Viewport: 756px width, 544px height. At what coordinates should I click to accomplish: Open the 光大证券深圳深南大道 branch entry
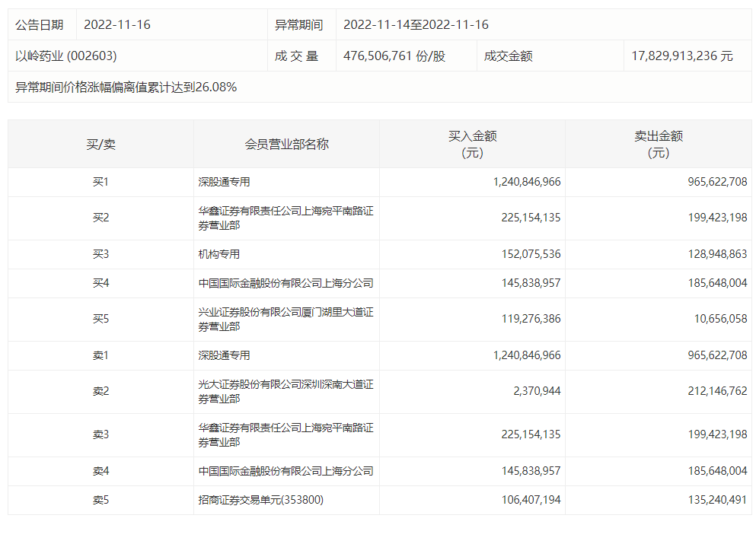click(x=285, y=391)
